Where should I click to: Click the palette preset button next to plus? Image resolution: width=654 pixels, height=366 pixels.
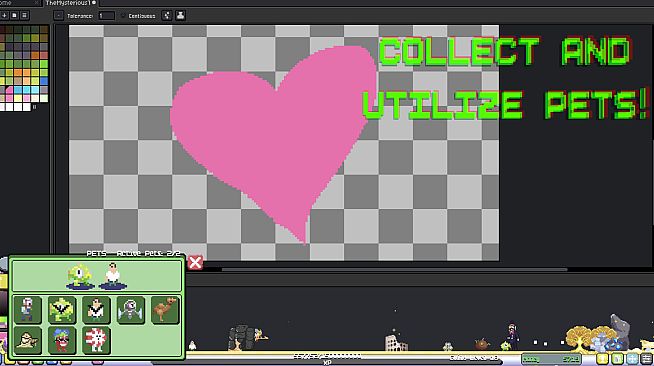pos(14,15)
